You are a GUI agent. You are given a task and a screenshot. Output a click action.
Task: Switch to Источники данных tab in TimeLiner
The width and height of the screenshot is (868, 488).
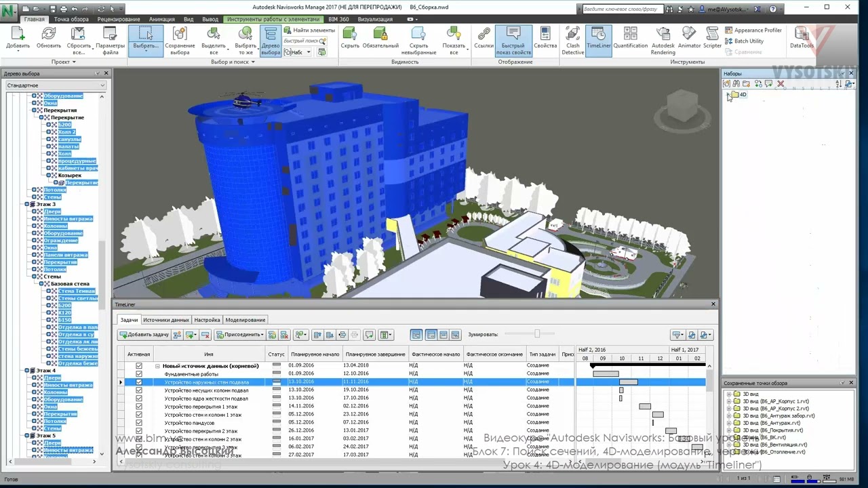click(166, 320)
